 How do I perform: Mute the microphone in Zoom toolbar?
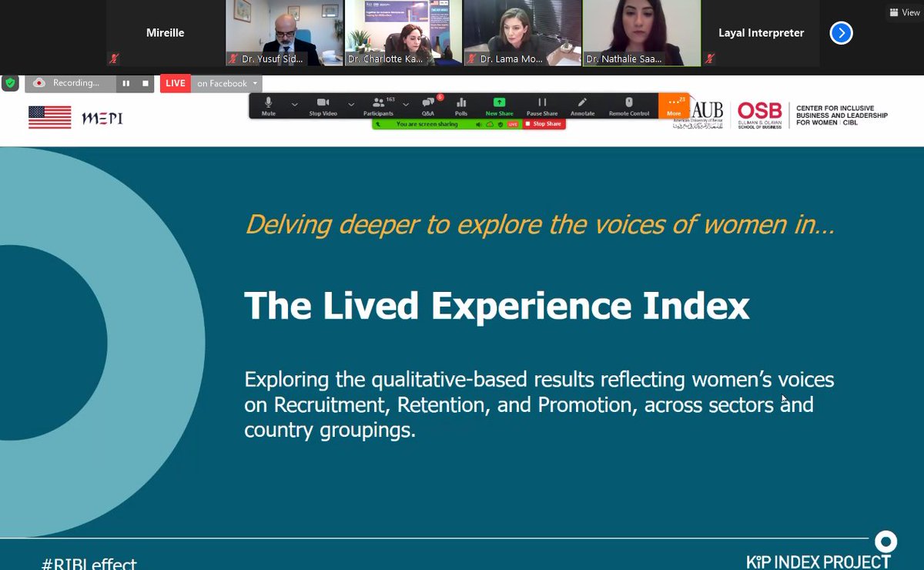tap(268, 106)
